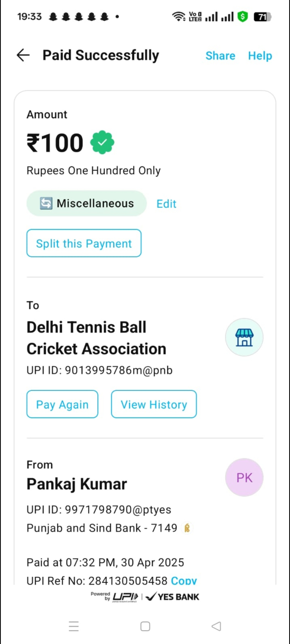Copy the UPI Ref No
Image resolution: width=290 pixels, height=644 pixels.
pyautogui.click(x=184, y=580)
